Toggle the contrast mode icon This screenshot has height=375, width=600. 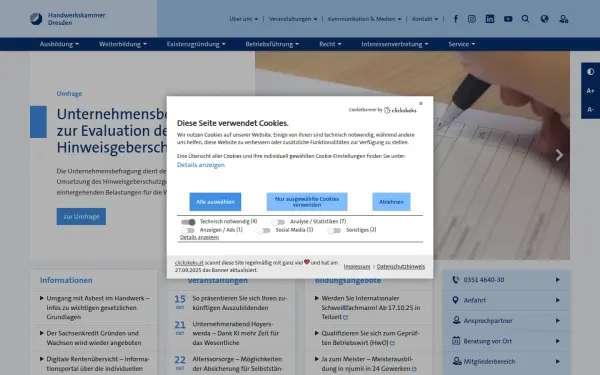click(x=590, y=72)
